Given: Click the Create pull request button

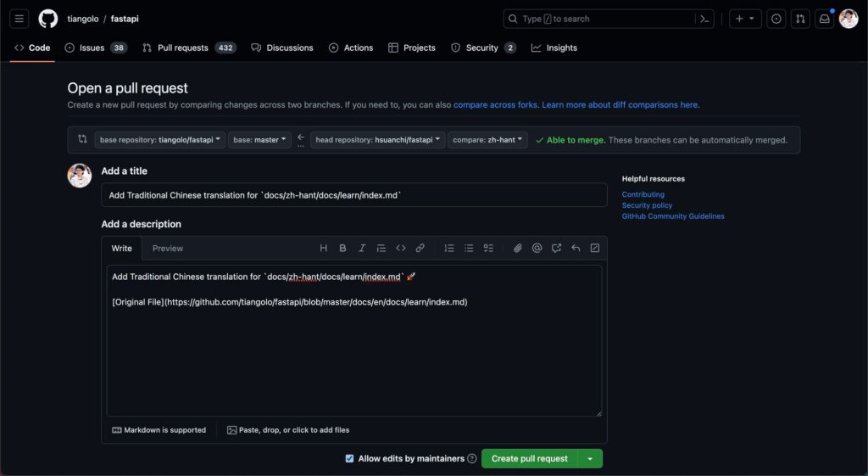Looking at the screenshot, I should [530, 458].
